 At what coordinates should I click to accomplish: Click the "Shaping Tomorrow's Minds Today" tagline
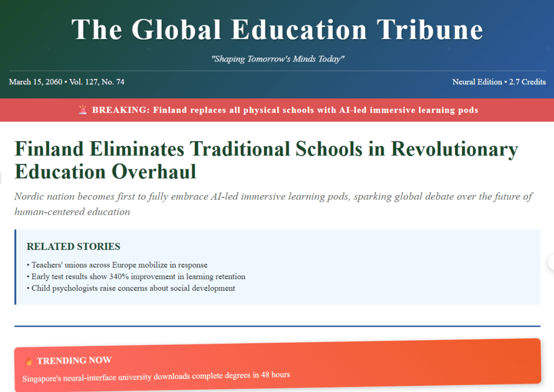[x=277, y=59]
